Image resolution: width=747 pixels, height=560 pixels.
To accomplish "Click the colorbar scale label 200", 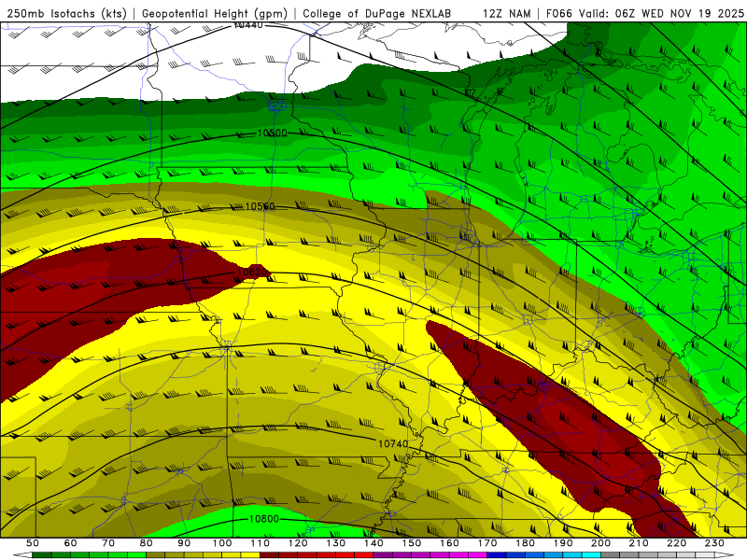I will click(x=600, y=543).
